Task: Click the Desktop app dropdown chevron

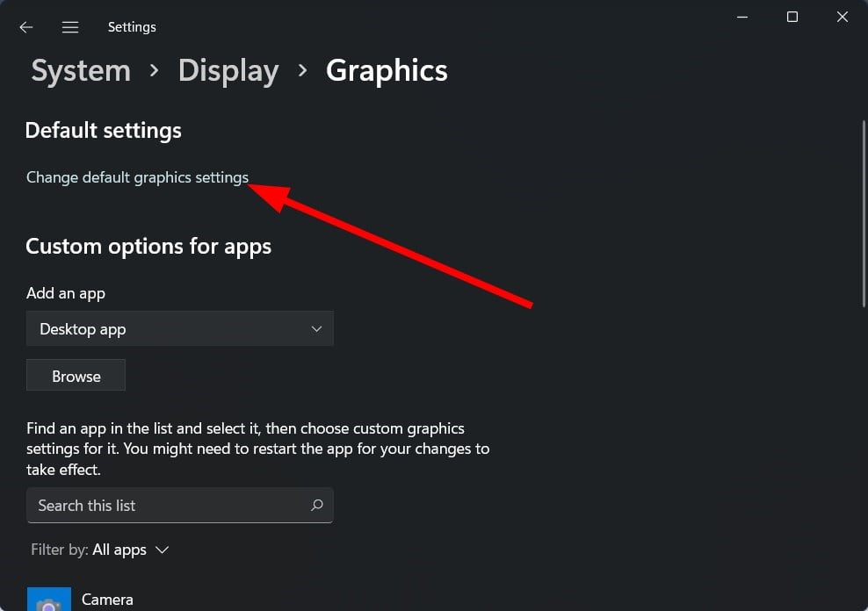Action: (316, 329)
